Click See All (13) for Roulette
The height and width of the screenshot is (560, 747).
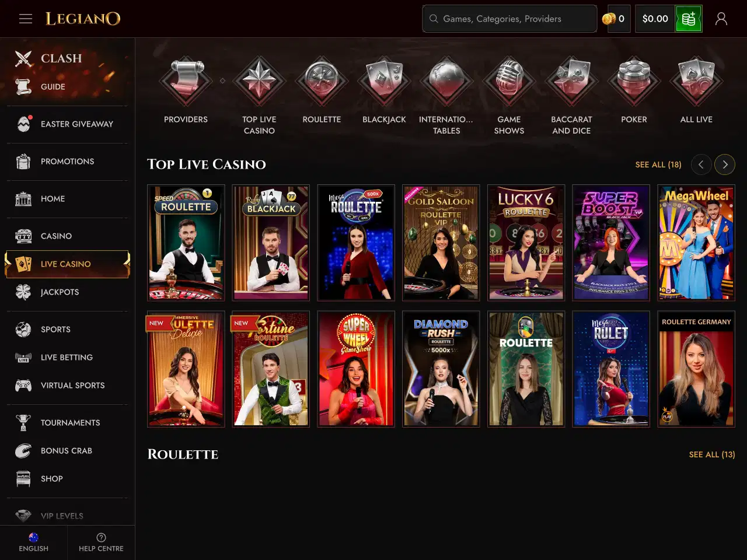[x=712, y=454]
